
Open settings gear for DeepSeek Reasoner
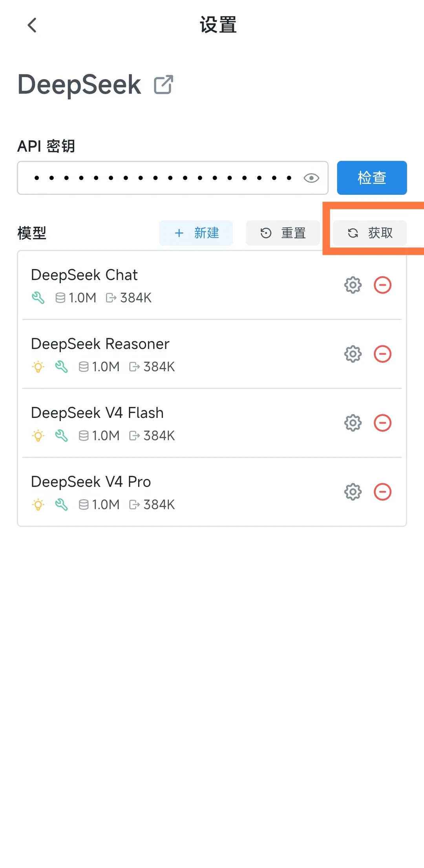(353, 354)
